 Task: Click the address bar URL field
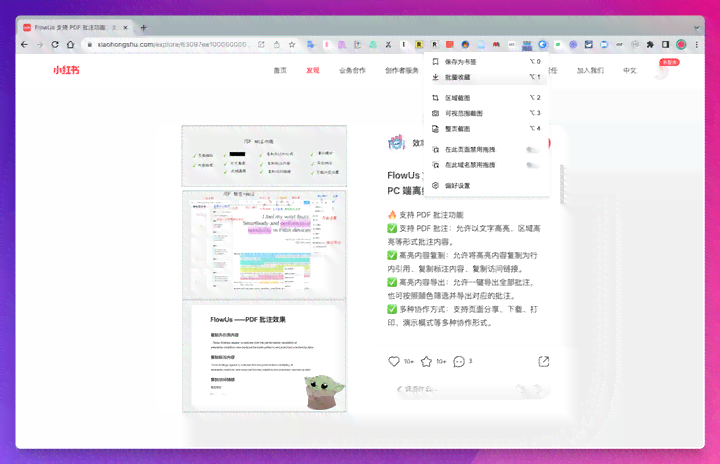[172, 45]
